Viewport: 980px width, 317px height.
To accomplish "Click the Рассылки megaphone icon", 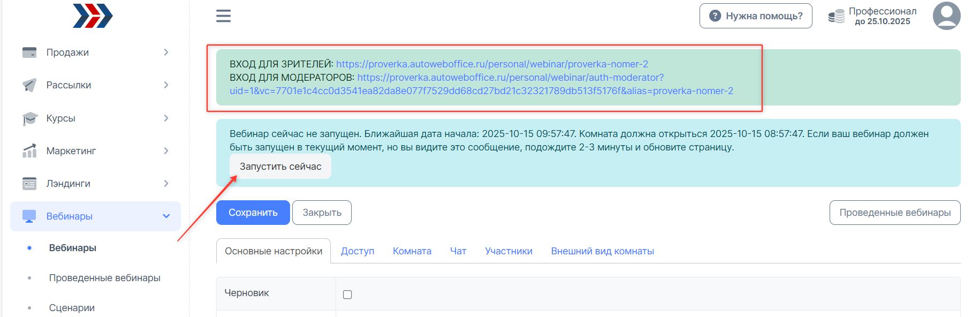I will point(29,85).
